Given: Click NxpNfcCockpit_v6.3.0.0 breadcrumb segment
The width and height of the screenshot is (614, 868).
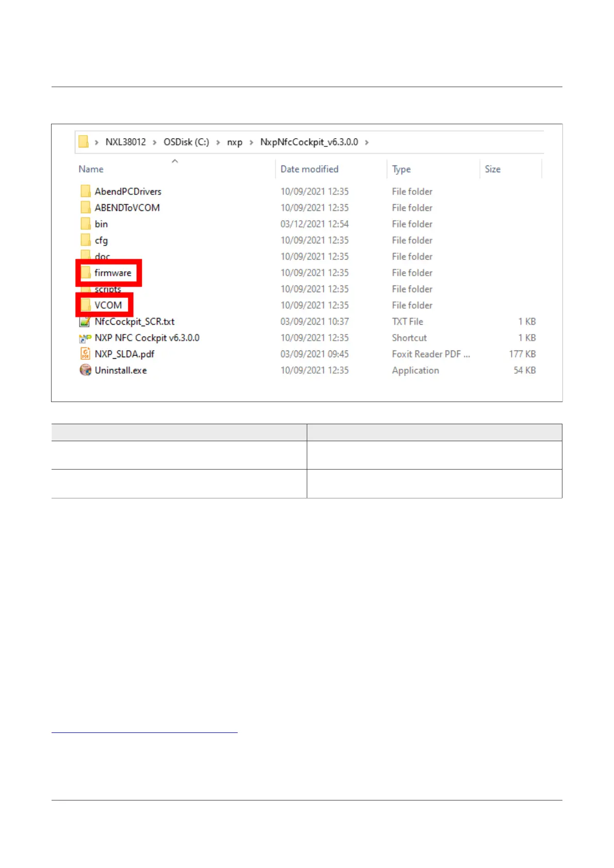Looking at the screenshot, I should 309,142.
